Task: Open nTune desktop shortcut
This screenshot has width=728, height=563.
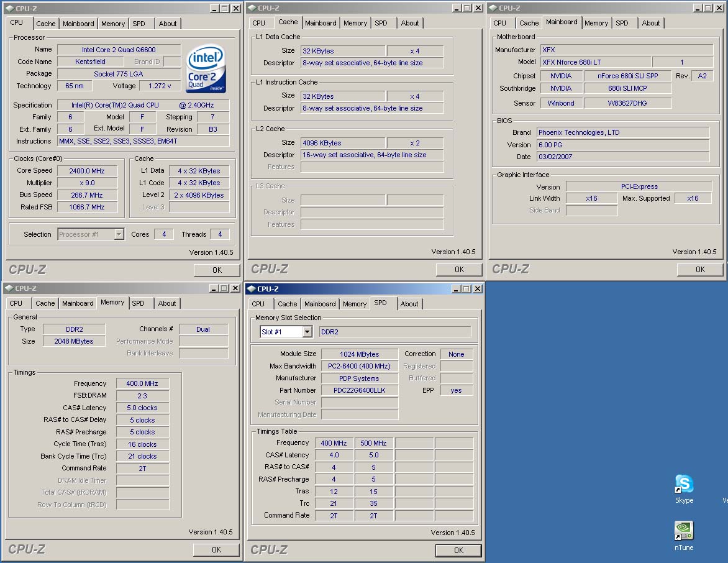Action: [x=684, y=536]
